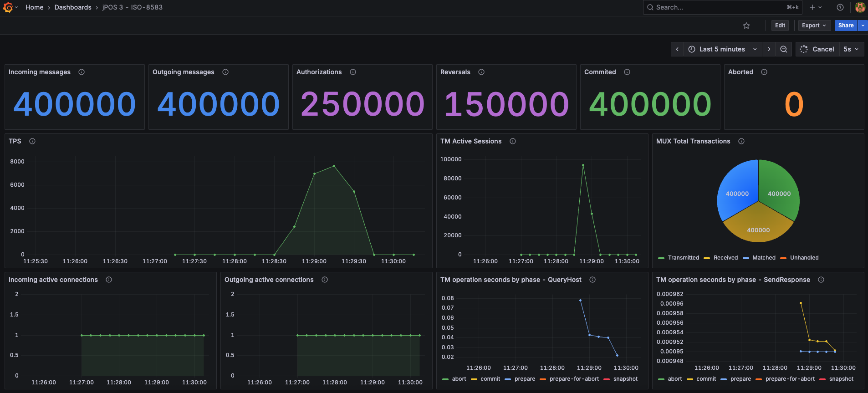
Task: Go to Home via breadcrumb
Action: pos(34,7)
